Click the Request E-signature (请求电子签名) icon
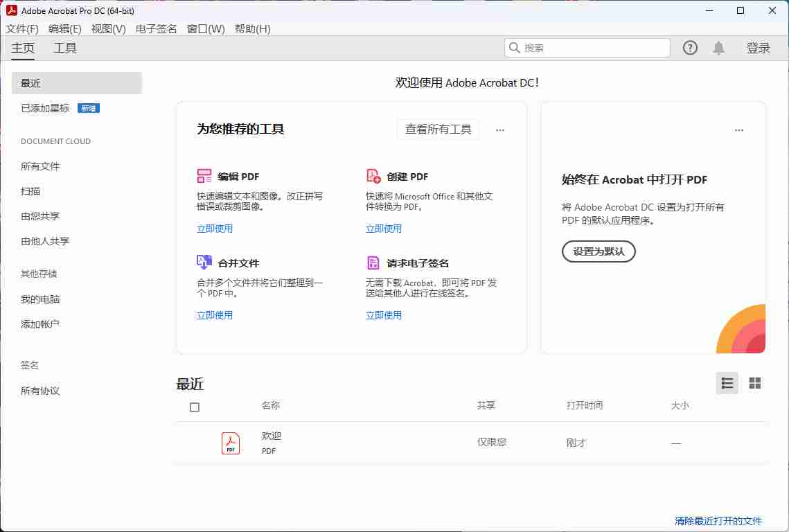The height and width of the screenshot is (532, 789). point(373,263)
